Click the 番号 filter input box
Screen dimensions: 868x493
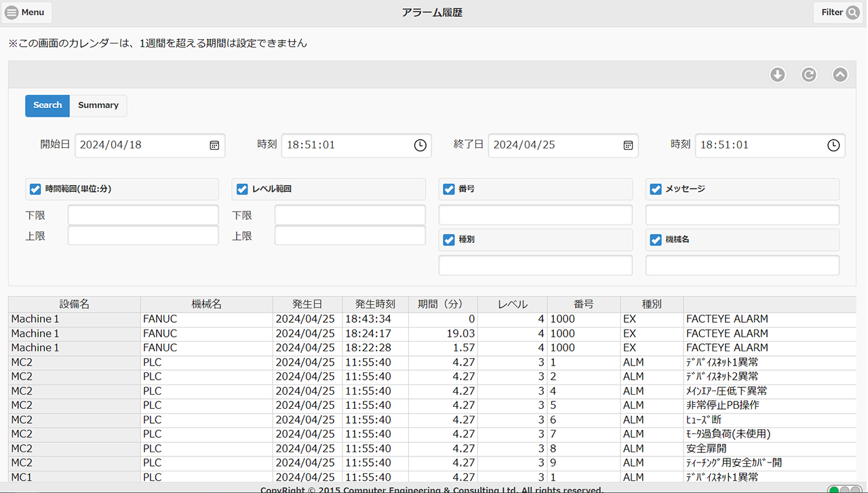tap(535, 215)
